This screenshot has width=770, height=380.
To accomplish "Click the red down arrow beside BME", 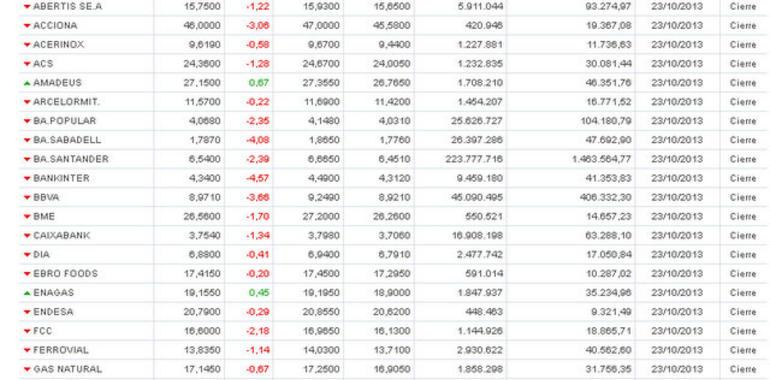I will [x=27, y=217].
